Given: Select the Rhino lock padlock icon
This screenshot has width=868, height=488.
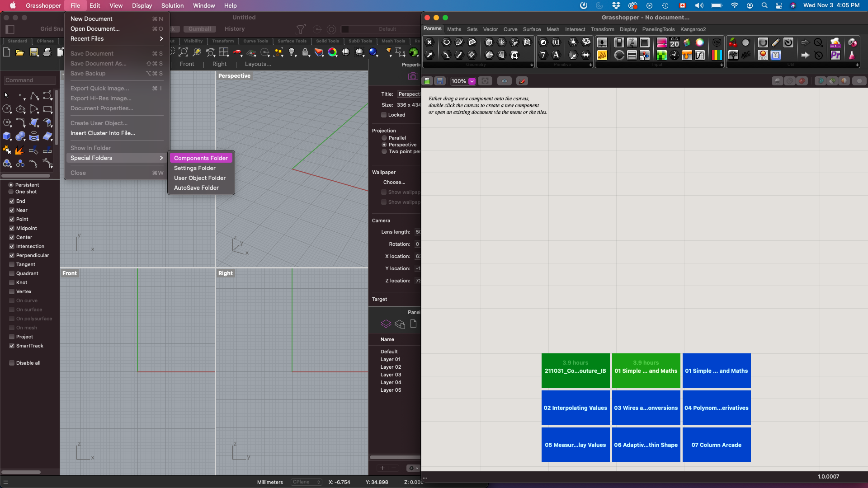Looking at the screenshot, I should point(306,52).
